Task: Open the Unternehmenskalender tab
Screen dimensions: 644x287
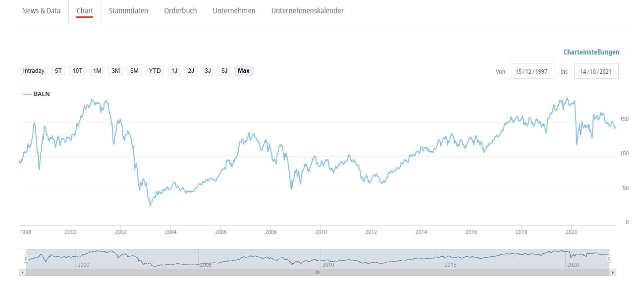Action: 307,11
